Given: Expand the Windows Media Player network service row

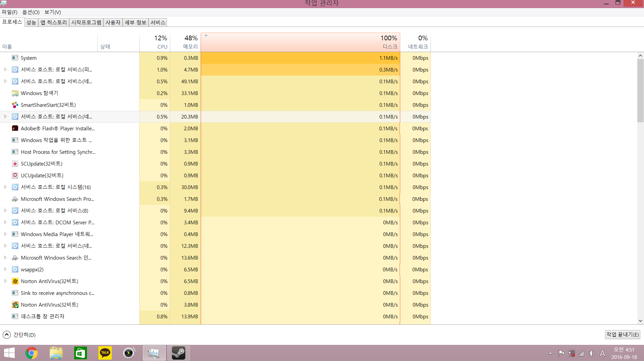Looking at the screenshot, I should (x=5, y=234).
